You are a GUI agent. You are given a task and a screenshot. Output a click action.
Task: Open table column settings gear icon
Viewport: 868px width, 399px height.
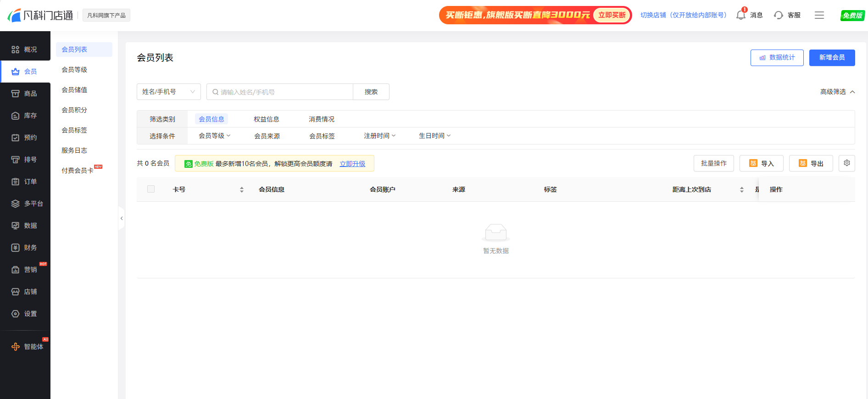[846, 163]
